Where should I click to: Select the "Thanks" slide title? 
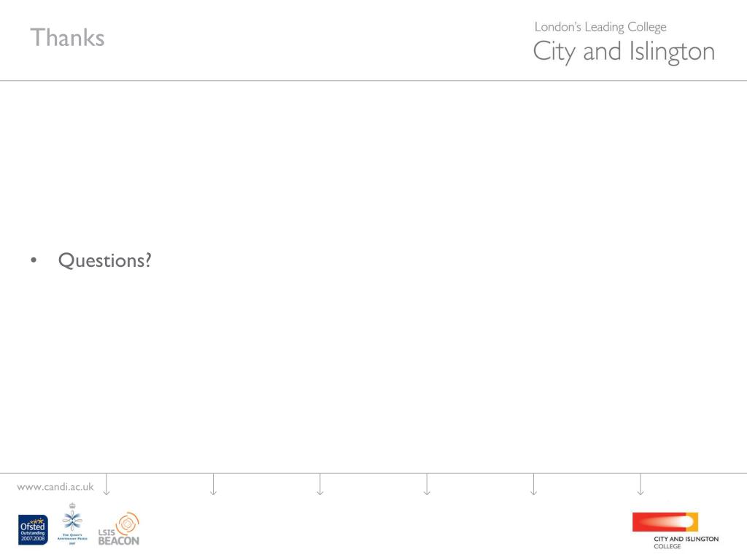(x=67, y=38)
